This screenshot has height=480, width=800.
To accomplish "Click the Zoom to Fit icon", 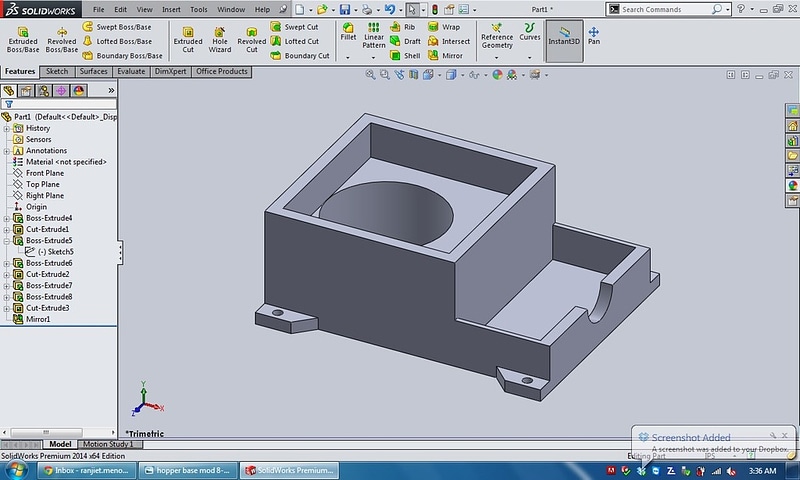I will (x=370, y=75).
